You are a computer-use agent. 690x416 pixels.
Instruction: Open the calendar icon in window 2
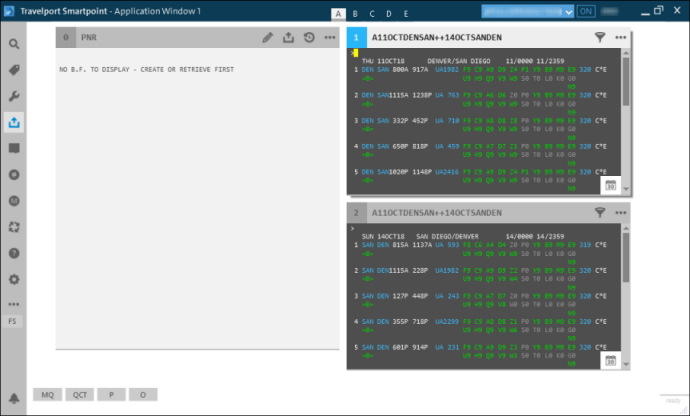click(611, 360)
